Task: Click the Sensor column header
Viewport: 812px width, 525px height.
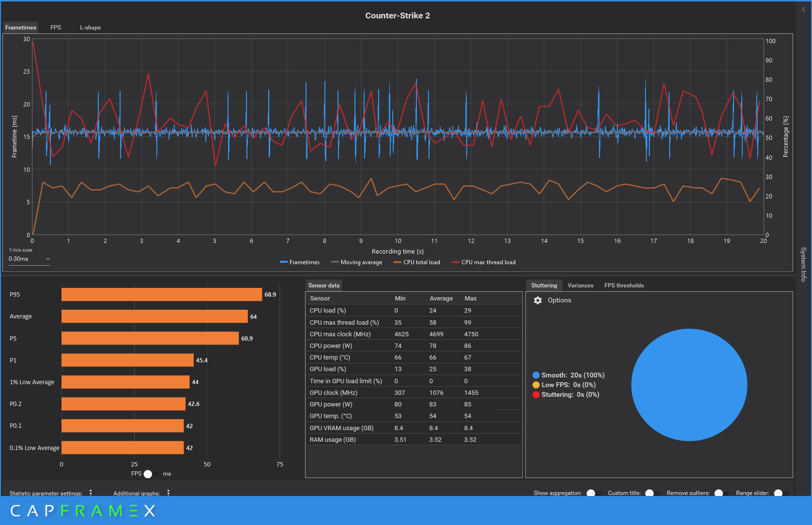Action: click(x=320, y=299)
